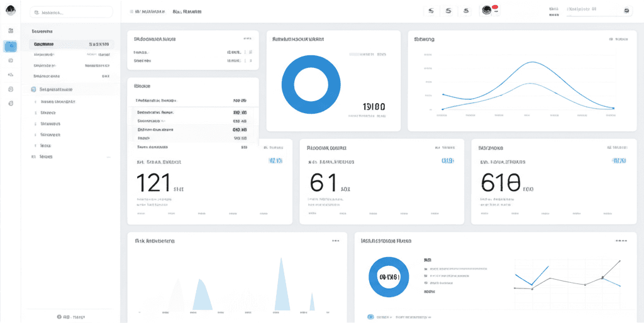Screen dimensions: 644x323
Task: Click the blue badge on the 121 card
Action: [x=275, y=161]
